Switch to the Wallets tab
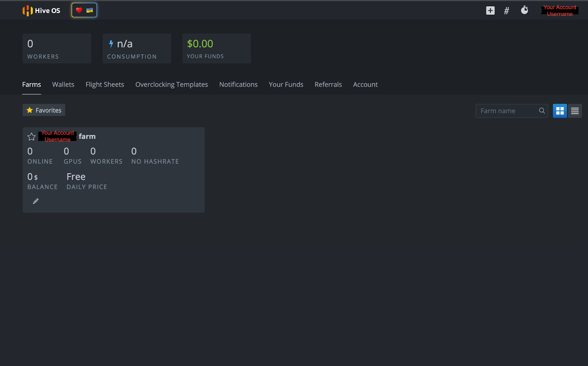This screenshot has width=588, height=366. [x=63, y=85]
